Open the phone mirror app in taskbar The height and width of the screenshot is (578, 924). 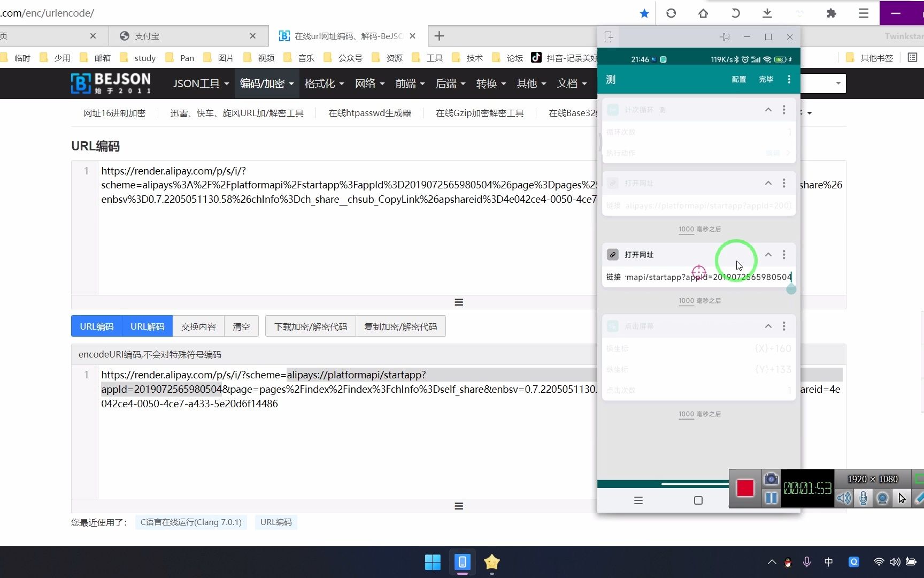463,562
